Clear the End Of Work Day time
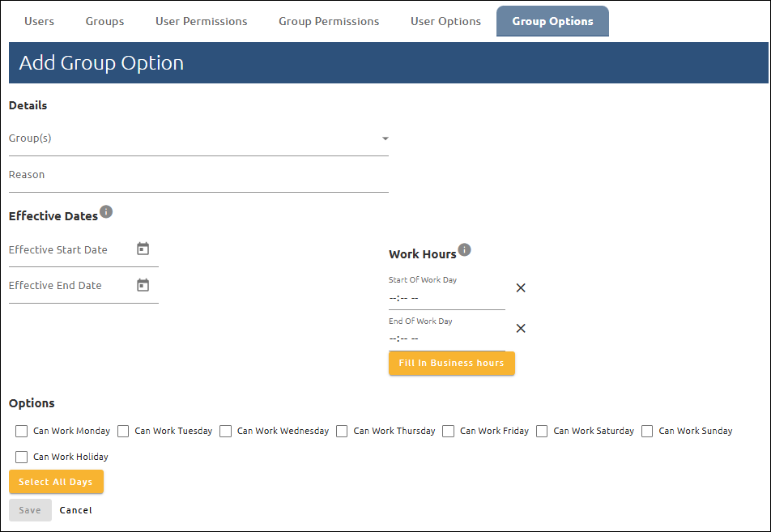This screenshot has height=532, width=771. pos(521,328)
